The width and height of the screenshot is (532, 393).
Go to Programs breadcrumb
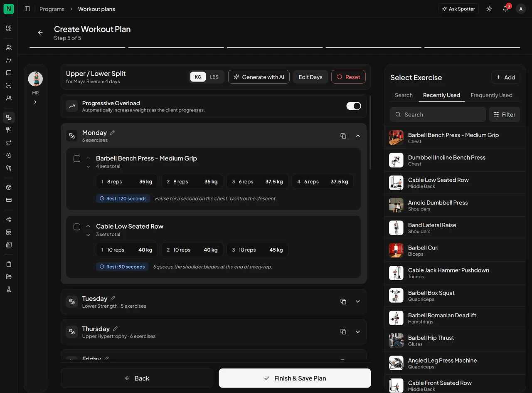(52, 9)
